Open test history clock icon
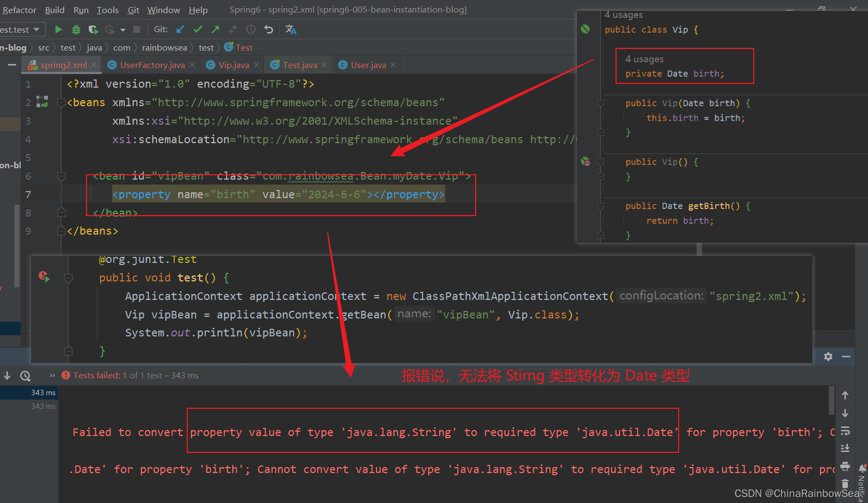This screenshot has width=868, height=503. (25, 376)
